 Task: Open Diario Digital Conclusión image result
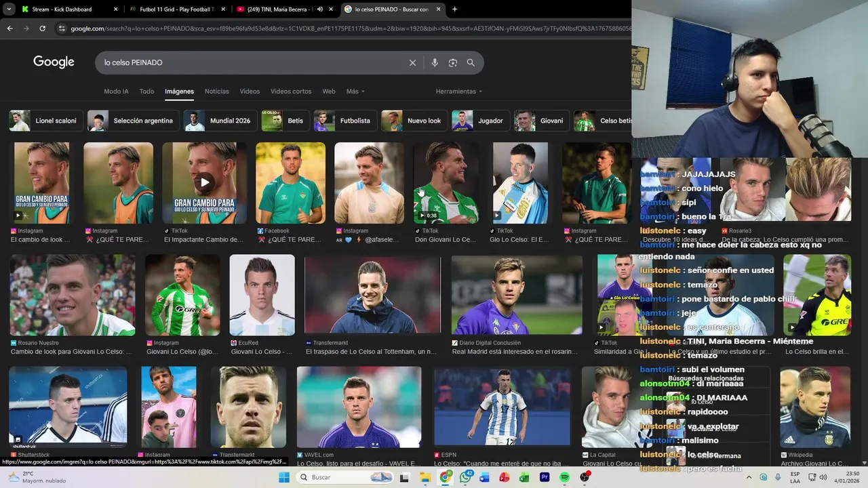tap(517, 295)
